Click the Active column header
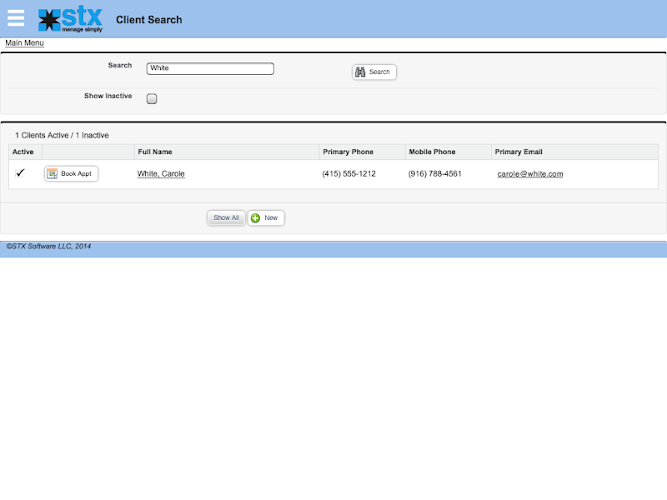This screenshot has height=500, width=667. click(x=23, y=152)
